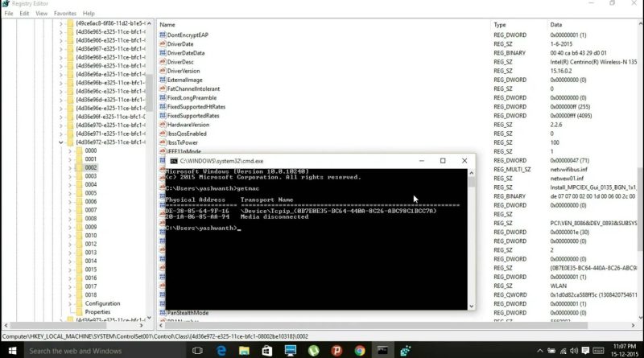
Task: Select the 0003 subkey
Action: pos(91,176)
